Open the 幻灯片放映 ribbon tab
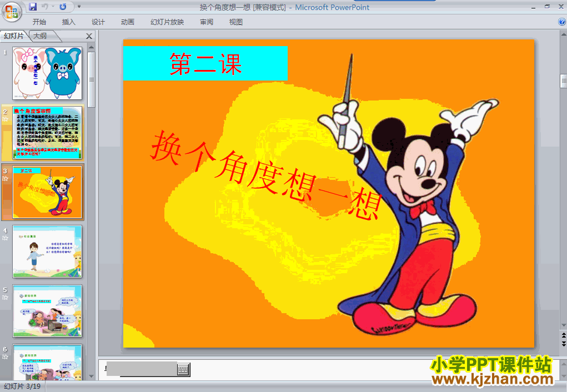 pos(167,22)
